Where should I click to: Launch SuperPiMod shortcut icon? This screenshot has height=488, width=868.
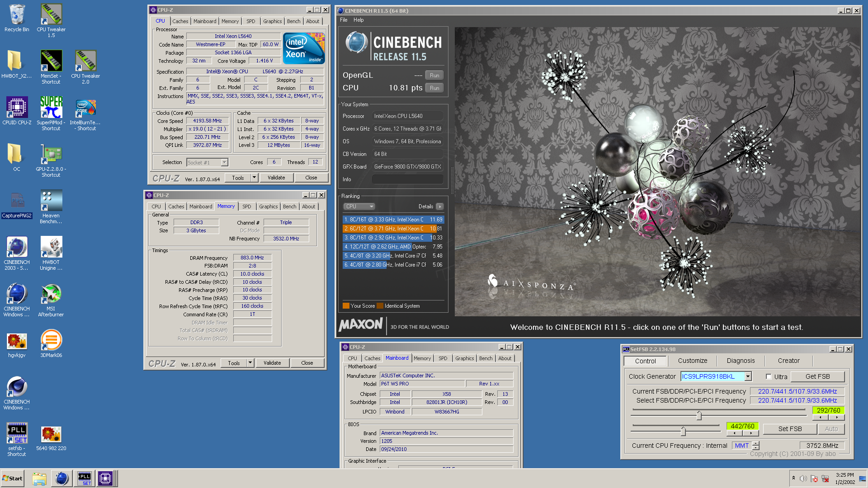point(51,114)
